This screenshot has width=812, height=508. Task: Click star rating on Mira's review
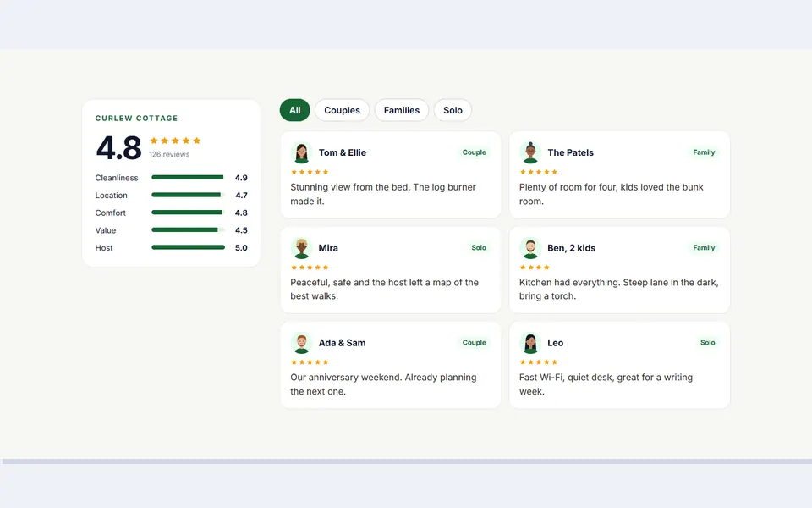310,268
